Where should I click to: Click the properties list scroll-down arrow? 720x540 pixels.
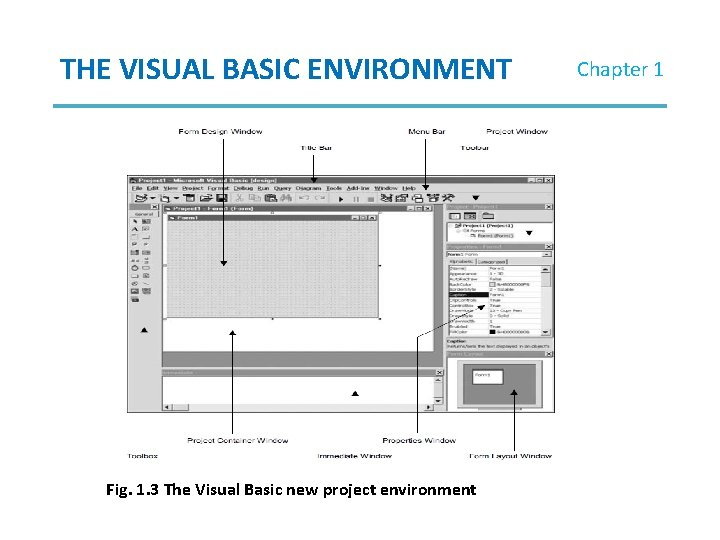546,332
